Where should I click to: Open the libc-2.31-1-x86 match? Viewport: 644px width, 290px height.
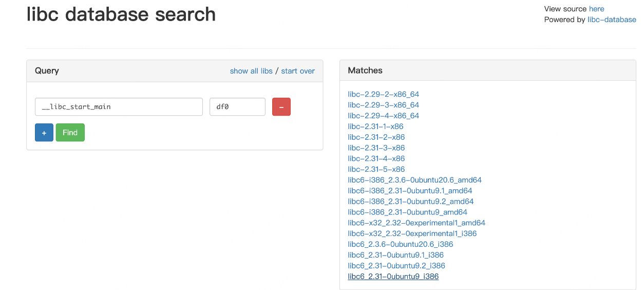coord(375,126)
